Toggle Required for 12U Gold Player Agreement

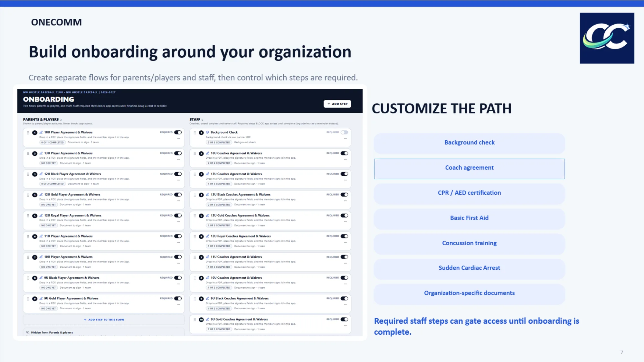pos(178,195)
